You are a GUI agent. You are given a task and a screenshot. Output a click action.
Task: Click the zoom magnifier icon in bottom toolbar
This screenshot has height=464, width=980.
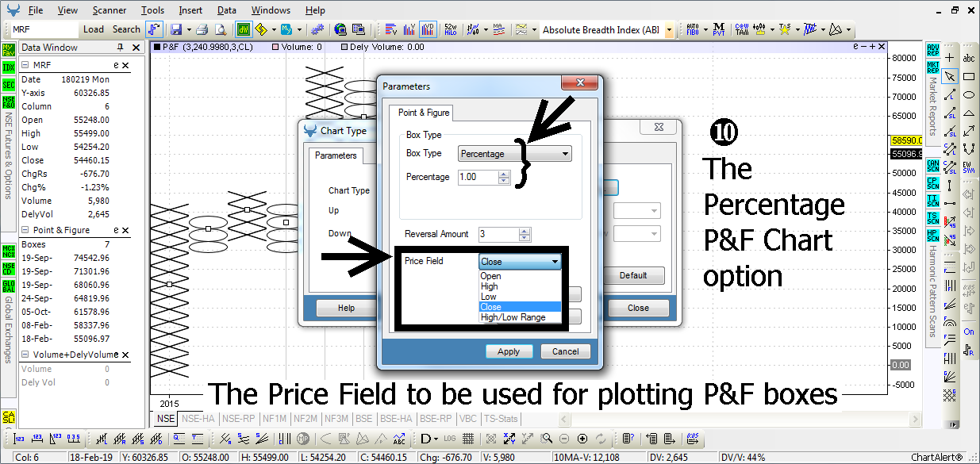[x=547, y=439]
